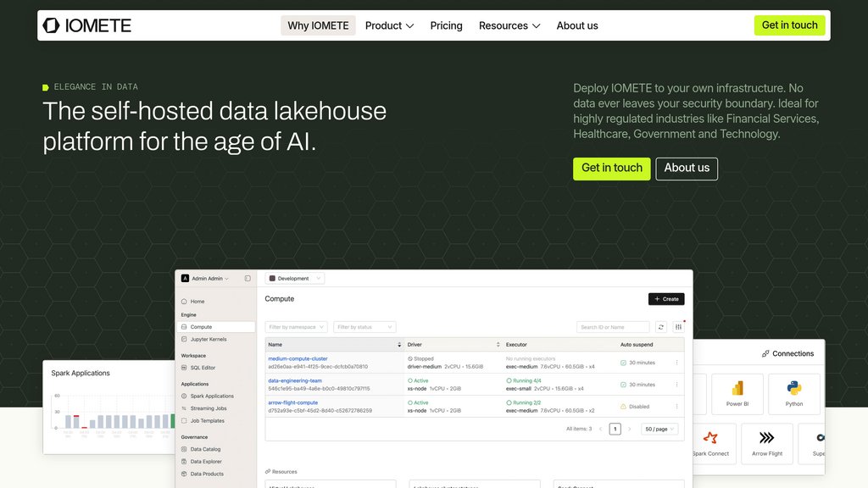
Task: Go to the Pricing page
Action: pos(446,25)
